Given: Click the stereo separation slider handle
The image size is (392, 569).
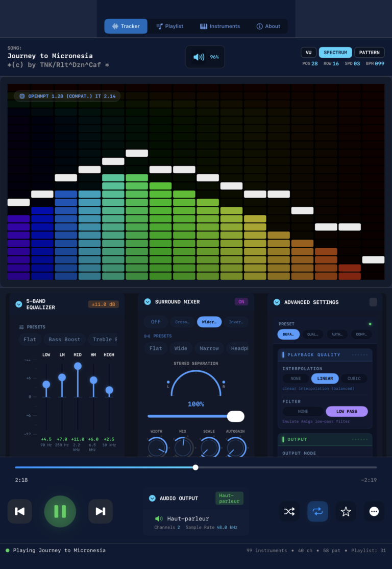Looking at the screenshot, I should (235, 416).
